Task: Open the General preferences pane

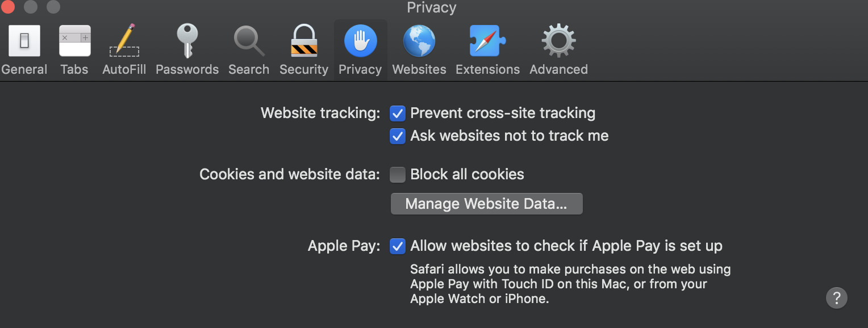Action: (x=24, y=41)
